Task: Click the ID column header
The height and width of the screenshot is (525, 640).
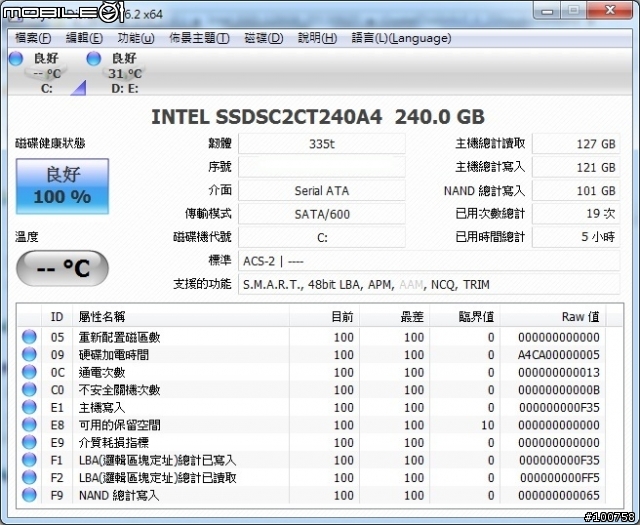Action: click(x=57, y=316)
